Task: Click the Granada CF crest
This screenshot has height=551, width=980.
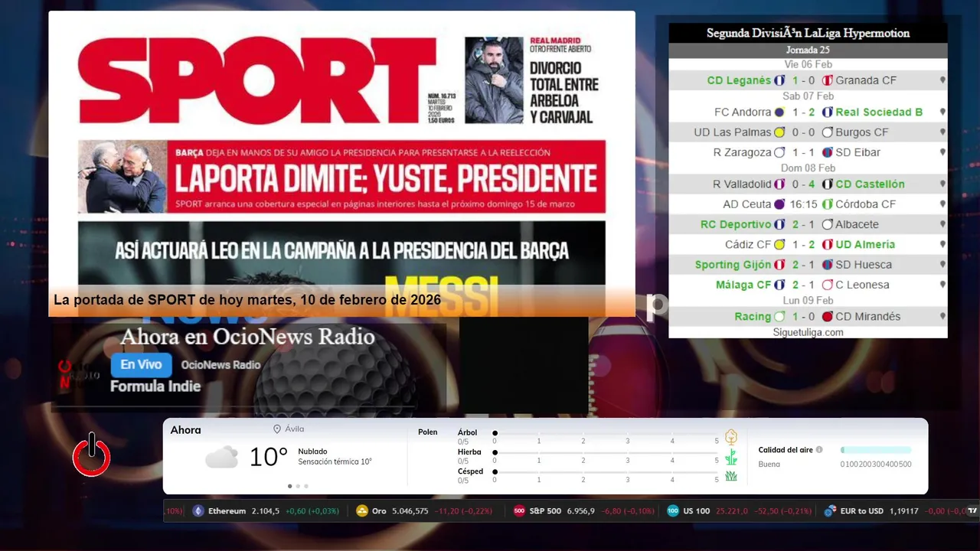Action: pyautogui.click(x=827, y=80)
